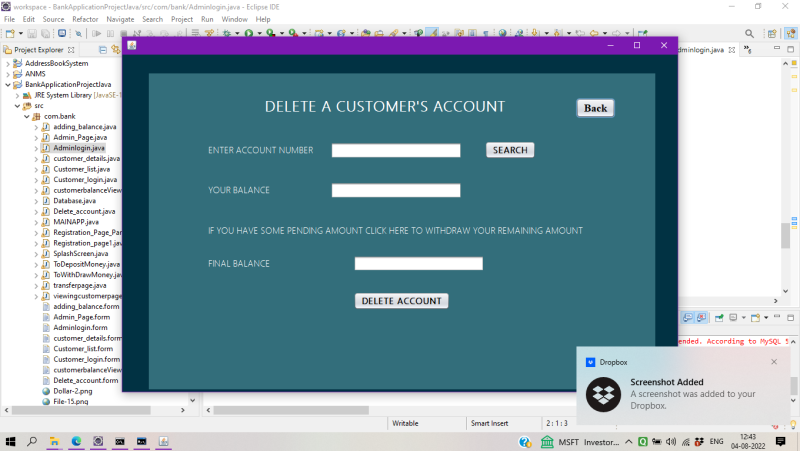Open the search magnifier icon in toolbar

749,34
